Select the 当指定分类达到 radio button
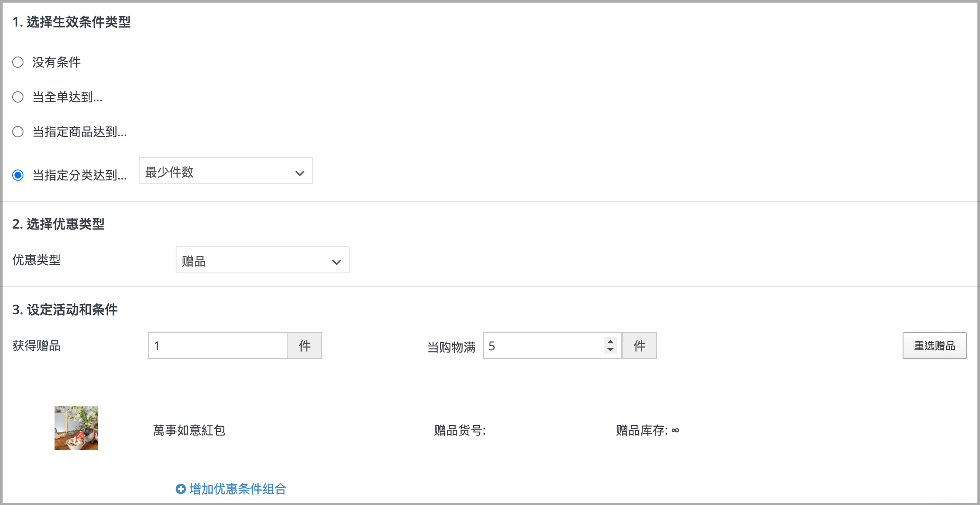 [x=18, y=175]
